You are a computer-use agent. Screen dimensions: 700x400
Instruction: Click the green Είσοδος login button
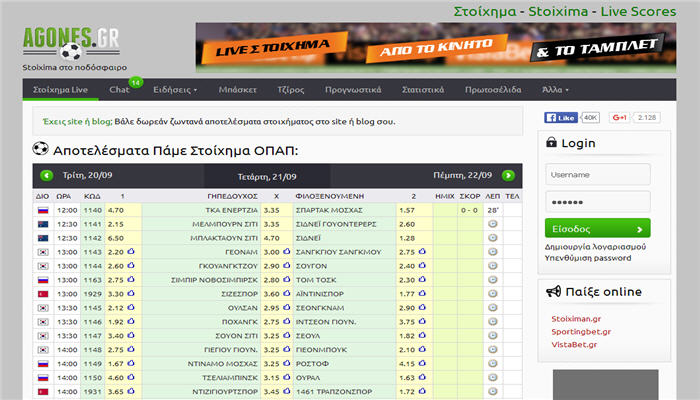coord(597,228)
